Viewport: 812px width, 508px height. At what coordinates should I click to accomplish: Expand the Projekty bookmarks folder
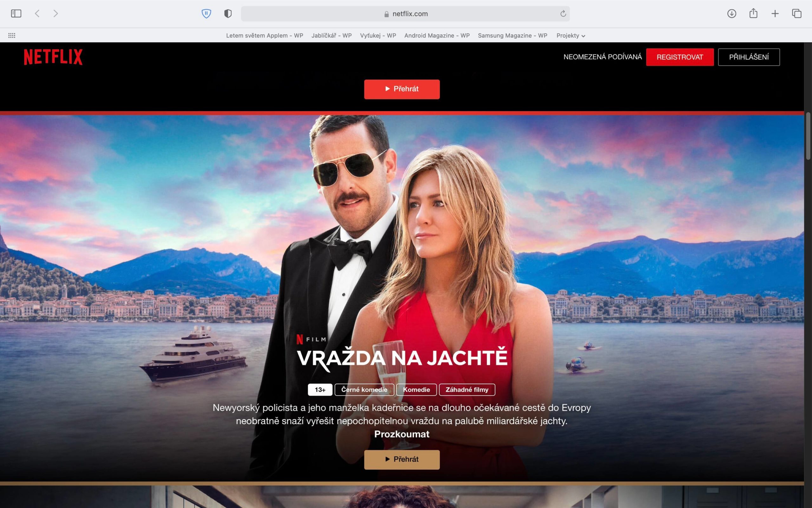tap(570, 35)
